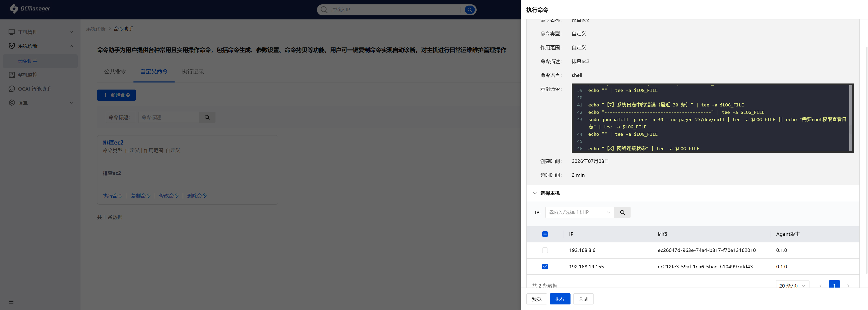Image resolution: width=868 pixels, height=310 pixels.
Task: Focus the 命令标题 input field
Action: pos(169,117)
